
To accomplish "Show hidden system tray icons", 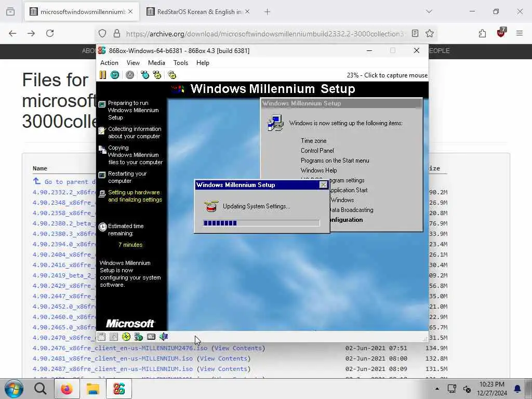I will (437, 389).
